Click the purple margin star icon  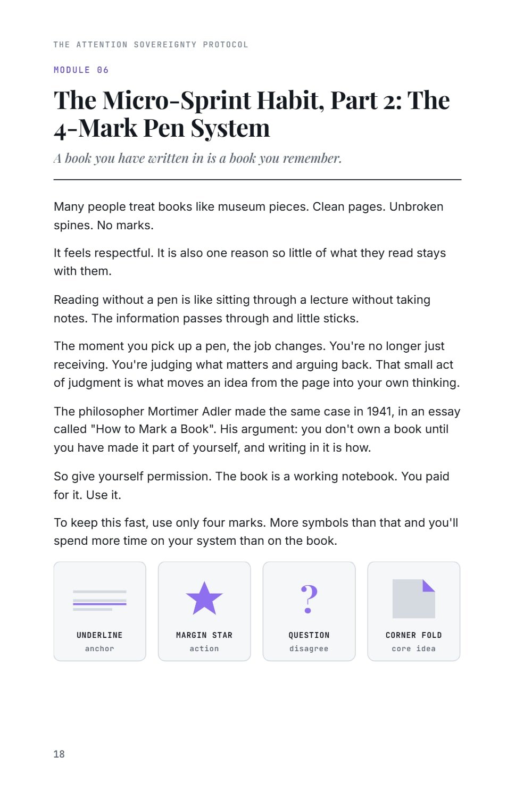pos(204,598)
